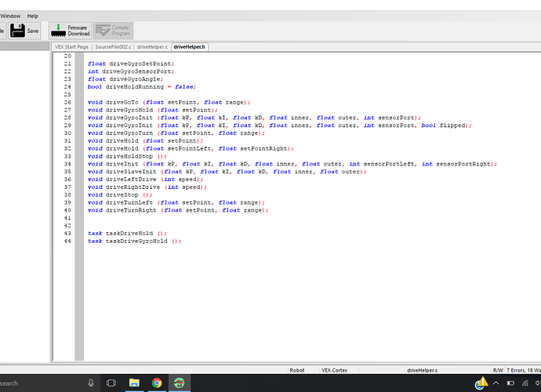This screenshot has height=392, width=541.
Task: Click the battery tray icon
Action: [x=510, y=383]
